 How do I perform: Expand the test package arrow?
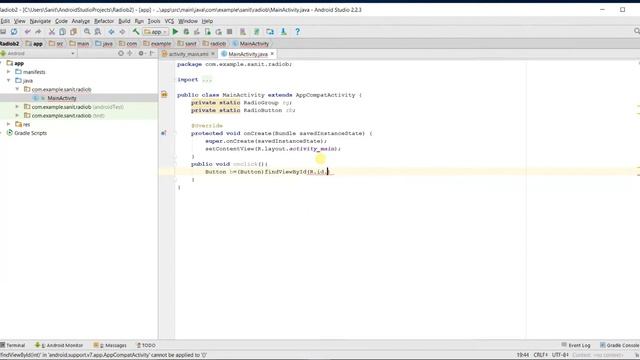pyautogui.click(x=17, y=116)
